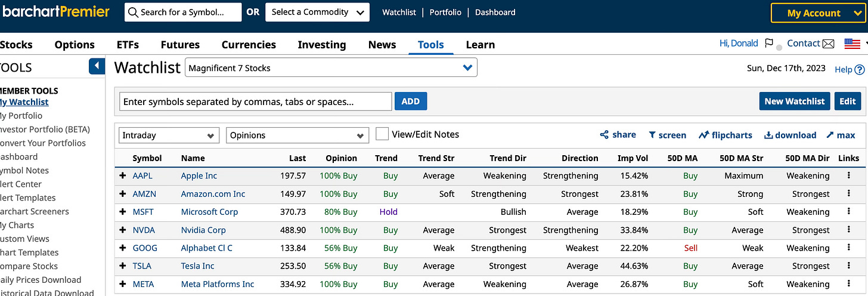Click the share icon
The height and width of the screenshot is (296, 868).
click(604, 135)
